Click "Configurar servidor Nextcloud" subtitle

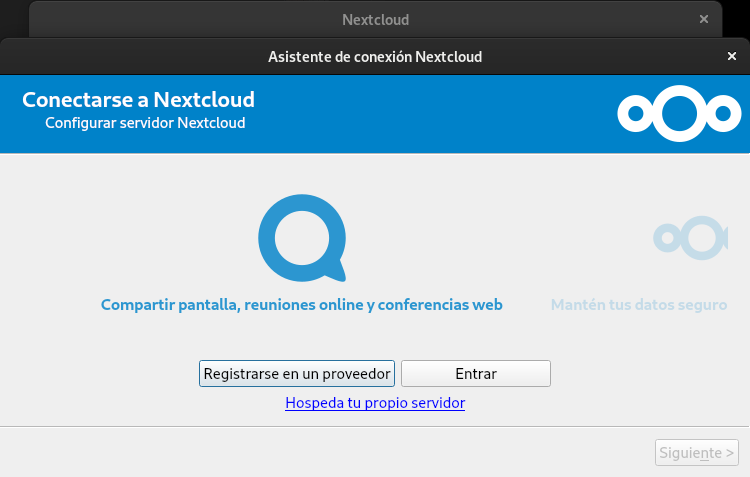(x=145, y=123)
